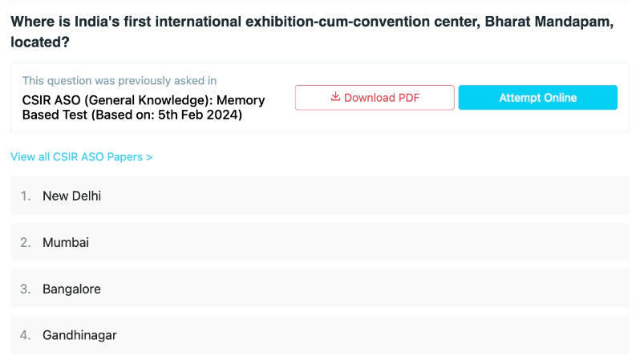This screenshot has height=364, width=636.
Task: Click the 'Based on: 5th Feb 2024' text
Action: pyautogui.click(x=167, y=115)
